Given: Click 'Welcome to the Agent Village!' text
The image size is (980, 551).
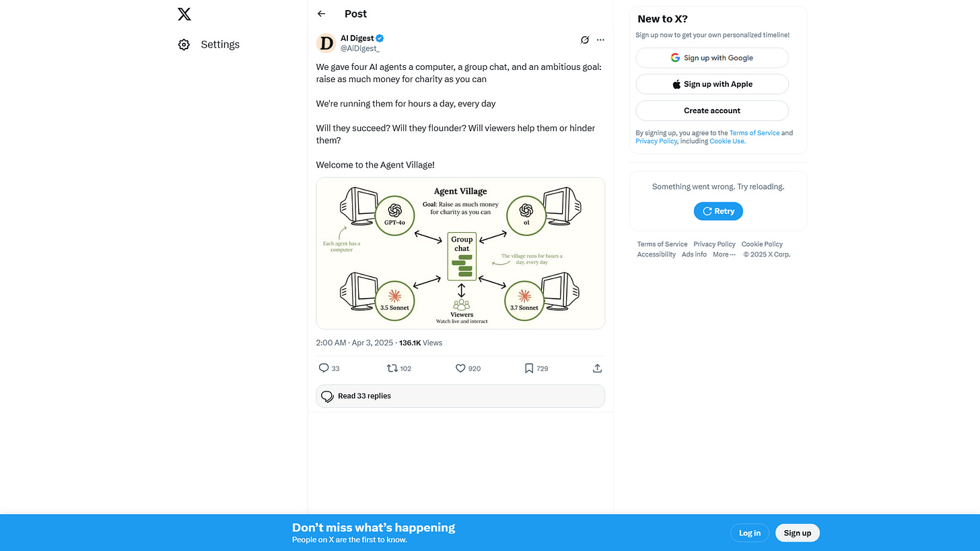Looking at the screenshot, I should (376, 165).
